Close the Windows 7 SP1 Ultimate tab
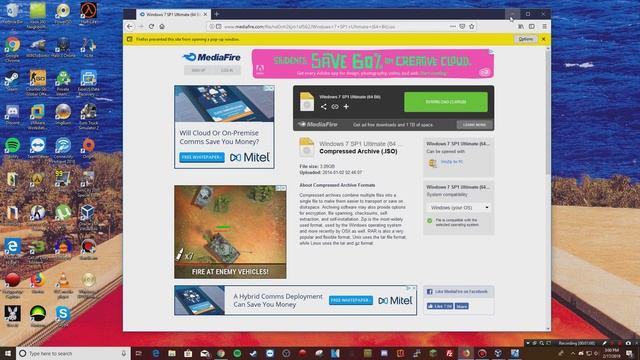Screen dimensions: 640x360 205,14
